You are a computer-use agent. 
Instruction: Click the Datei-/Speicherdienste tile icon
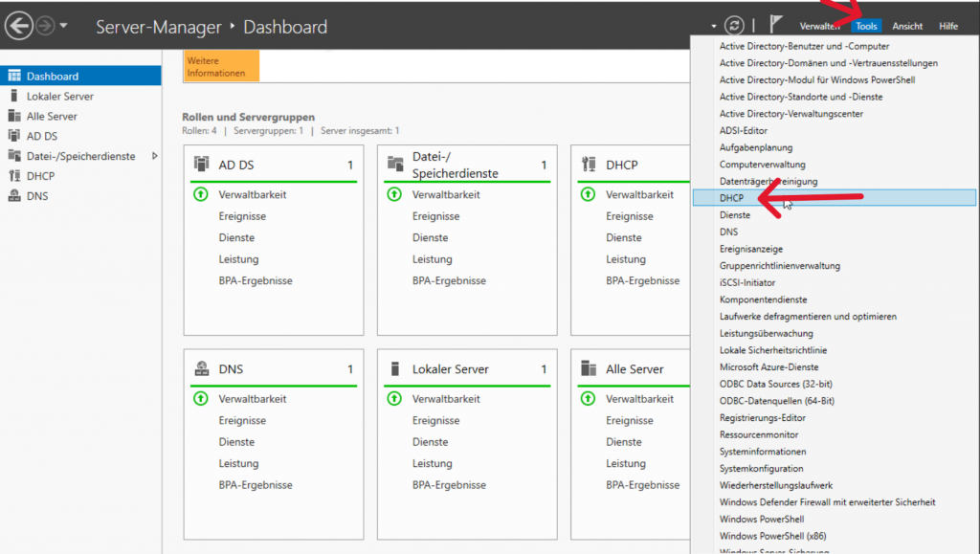coord(394,165)
